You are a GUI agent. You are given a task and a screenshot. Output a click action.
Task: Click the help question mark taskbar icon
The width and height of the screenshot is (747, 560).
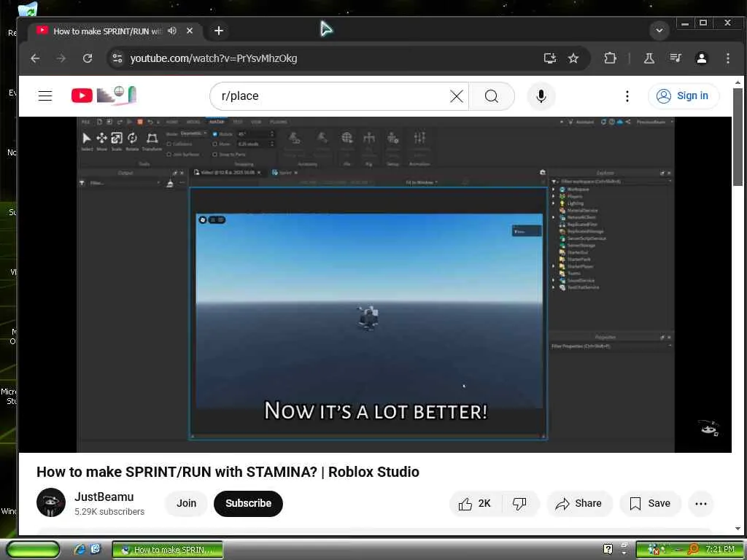pos(608,549)
